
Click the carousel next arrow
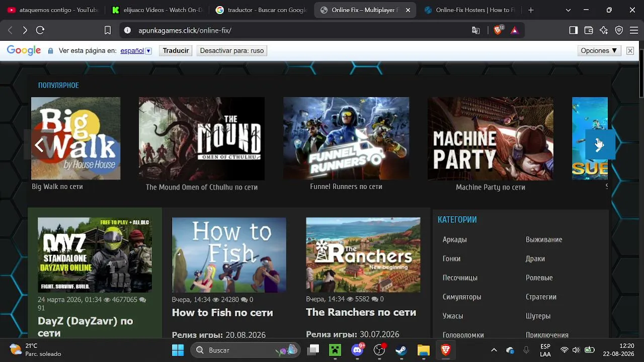(599, 145)
